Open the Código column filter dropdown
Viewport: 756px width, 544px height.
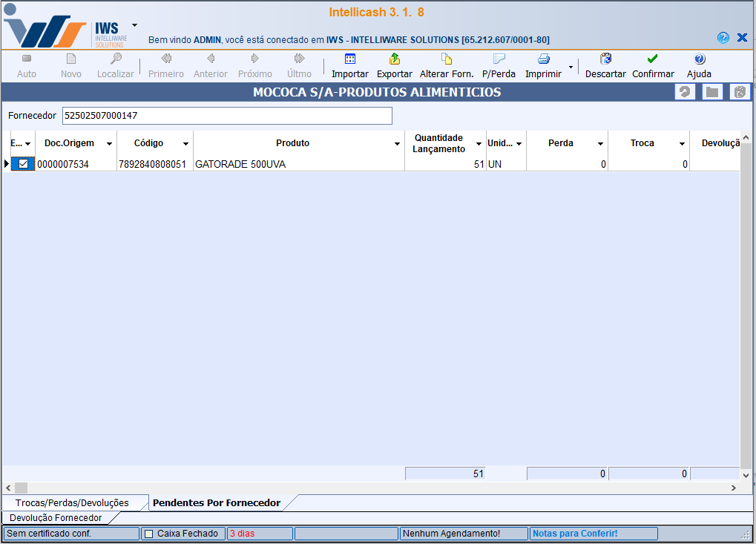(185, 144)
